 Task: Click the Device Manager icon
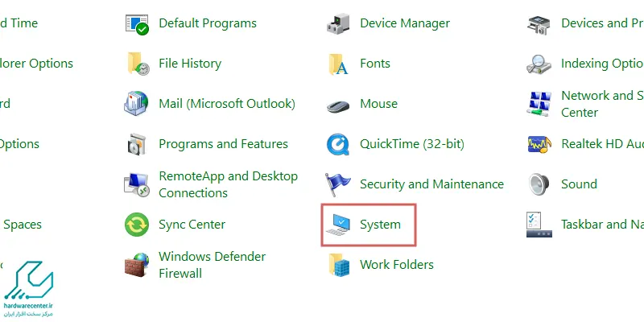click(x=338, y=23)
